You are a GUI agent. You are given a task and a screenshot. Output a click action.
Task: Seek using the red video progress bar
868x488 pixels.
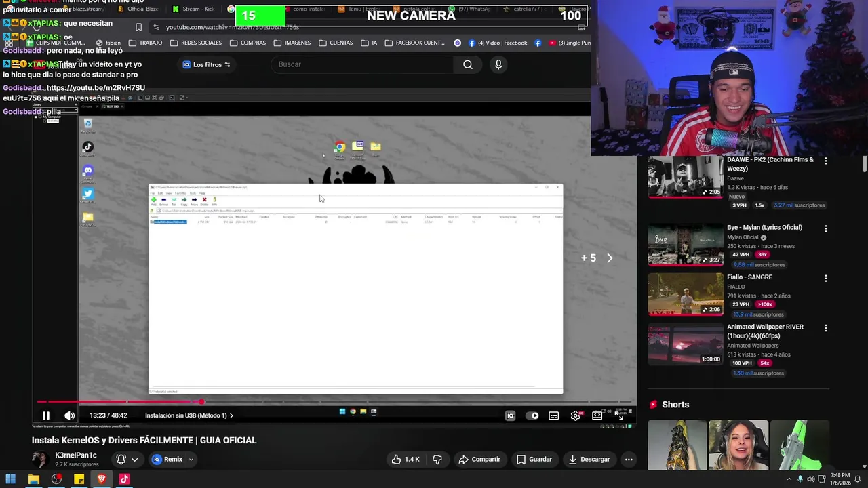click(334, 401)
